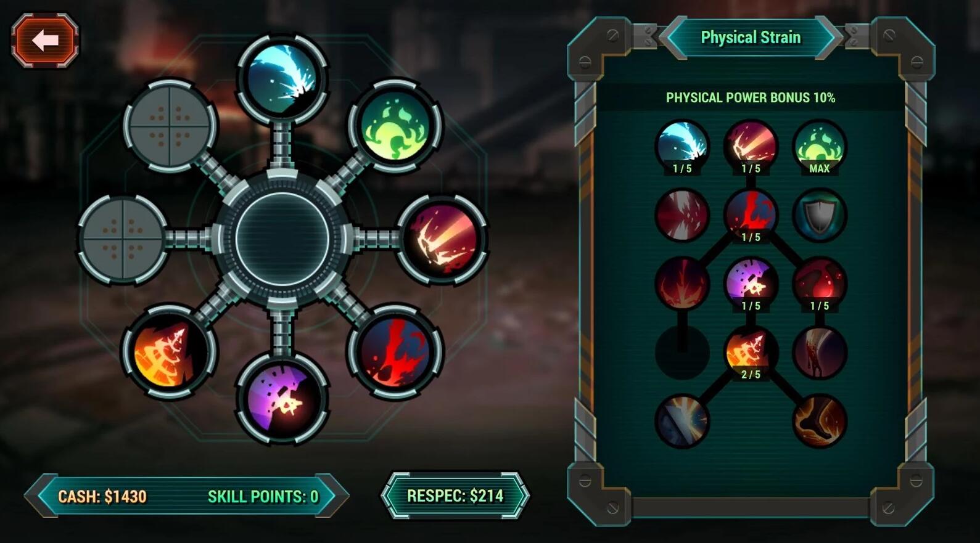Click the RESPEC: $214 button
This screenshot has height=543, width=980.
pos(455,496)
